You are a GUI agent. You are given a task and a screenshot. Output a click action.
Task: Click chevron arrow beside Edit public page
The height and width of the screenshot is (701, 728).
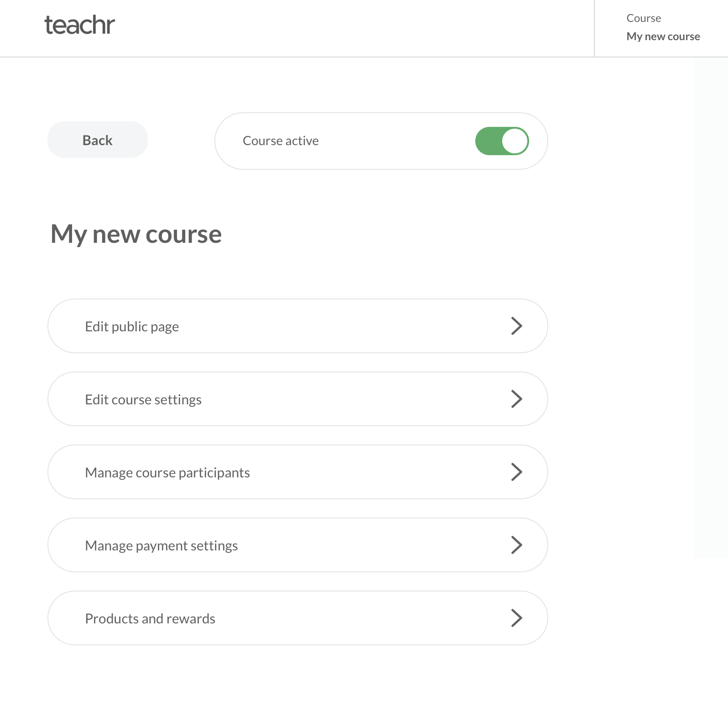click(516, 326)
